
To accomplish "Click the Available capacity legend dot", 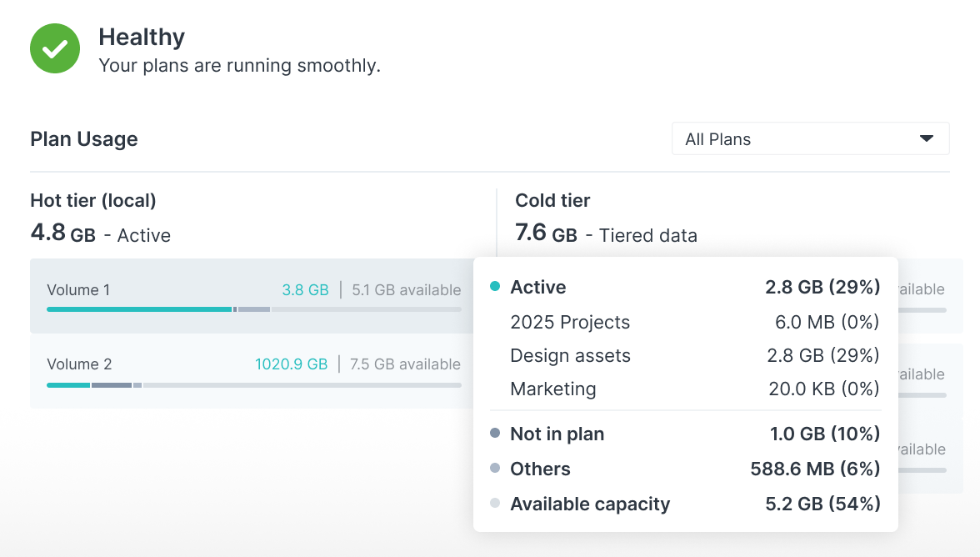I will (495, 504).
